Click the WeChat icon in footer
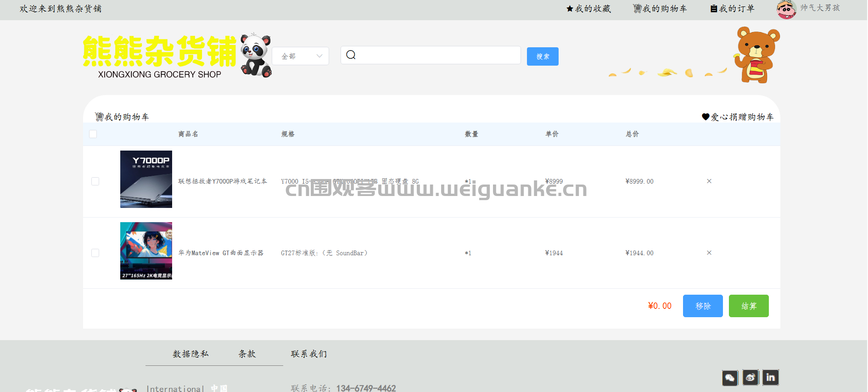This screenshot has height=392, width=868. click(730, 378)
